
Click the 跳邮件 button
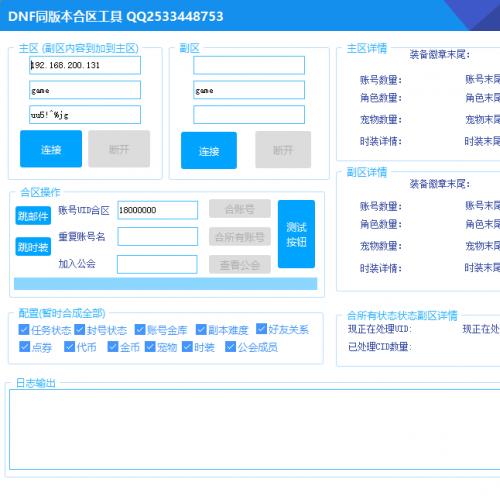tap(33, 216)
